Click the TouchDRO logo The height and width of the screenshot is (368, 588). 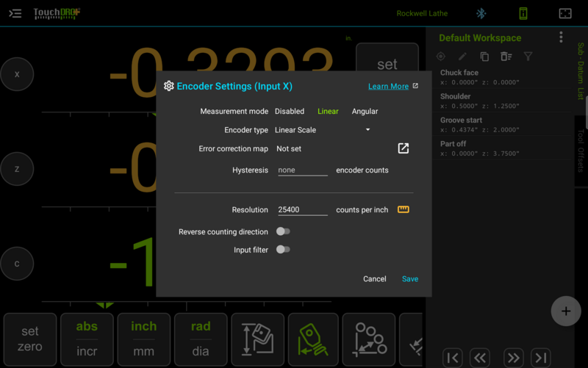coord(57,13)
